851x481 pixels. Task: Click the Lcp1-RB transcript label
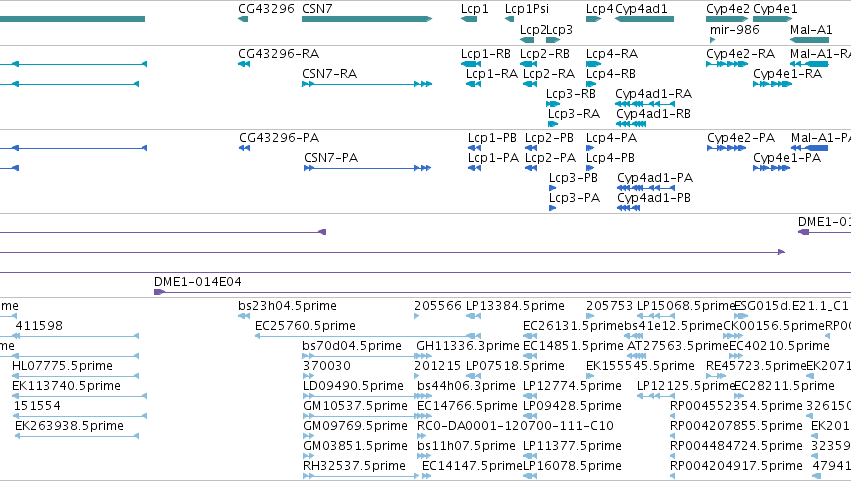click(486, 54)
